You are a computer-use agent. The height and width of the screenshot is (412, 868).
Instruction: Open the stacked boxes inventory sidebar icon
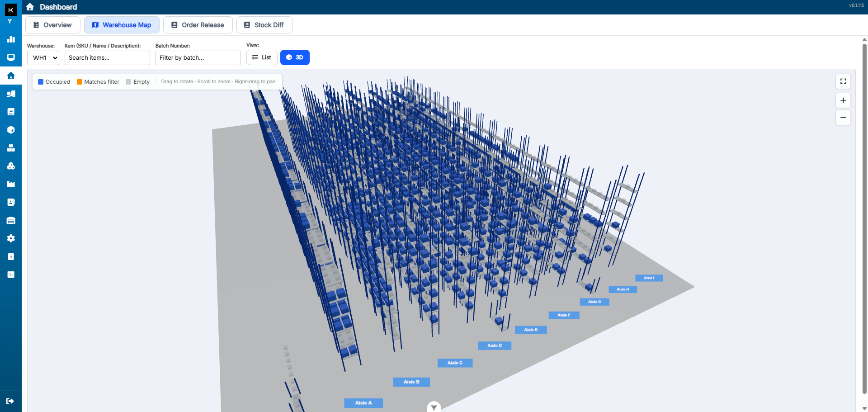[11, 148]
